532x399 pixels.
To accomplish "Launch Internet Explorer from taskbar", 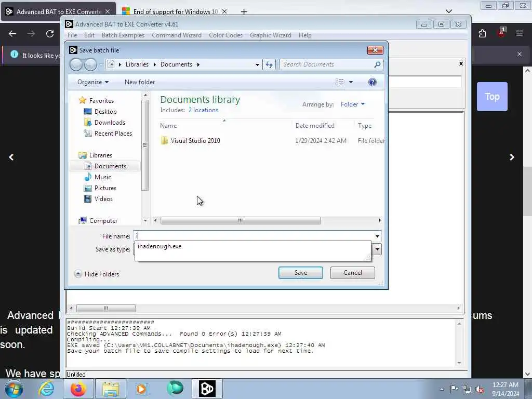I will [x=46, y=389].
